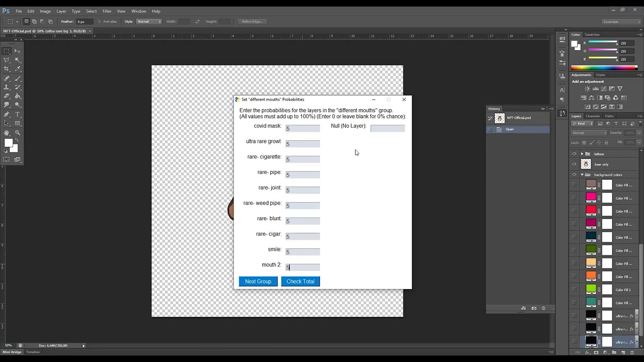The image size is (644, 362).
Task: Select the Horizontal Type tool
Action: (18, 114)
